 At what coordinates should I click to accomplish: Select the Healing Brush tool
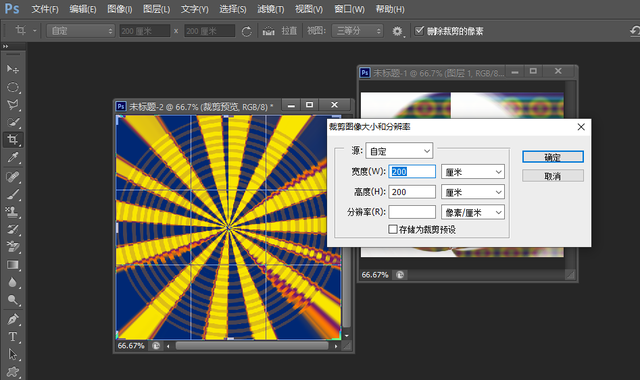click(x=13, y=177)
